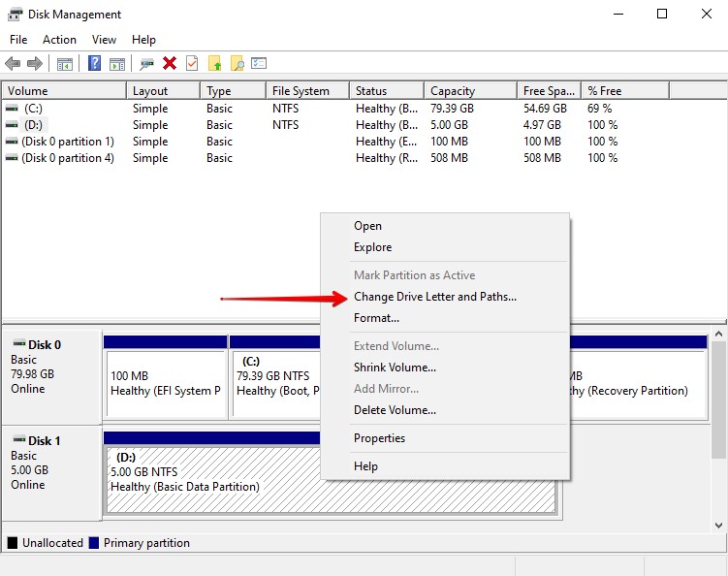Click the Disk 1 label panel
The height and width of the screenshot is (576, 728).
tap(52, 472)
